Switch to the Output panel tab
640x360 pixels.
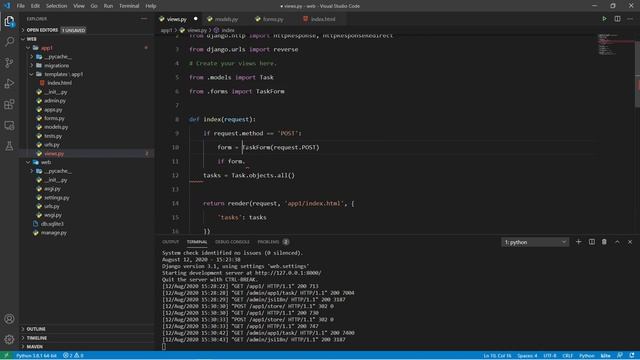pyautogui.click(x=170, y=242)
